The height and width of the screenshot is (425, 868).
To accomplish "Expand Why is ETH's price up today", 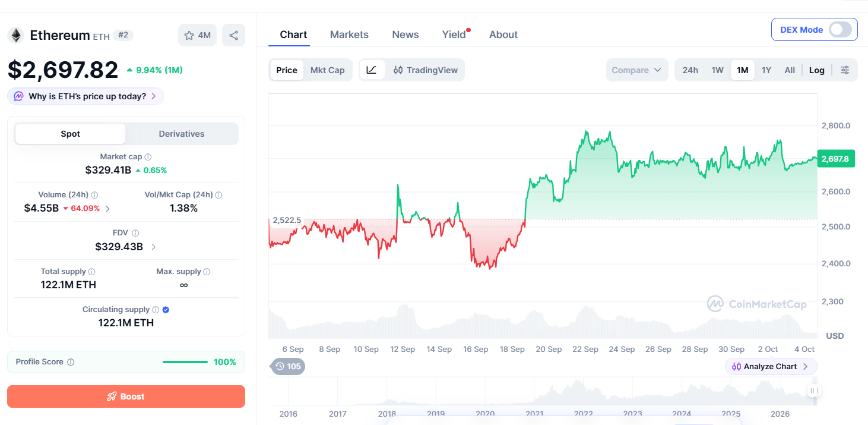I will click(86, 96).
